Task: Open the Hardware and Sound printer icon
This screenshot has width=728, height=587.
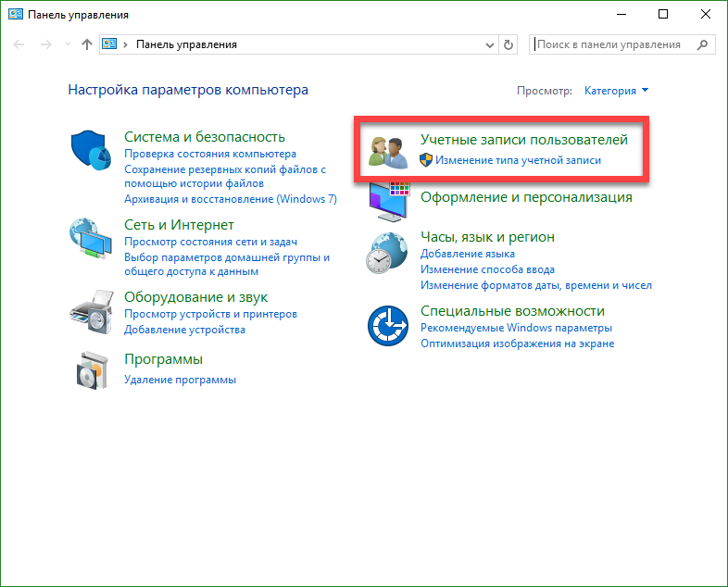Action: click(92, 312)
